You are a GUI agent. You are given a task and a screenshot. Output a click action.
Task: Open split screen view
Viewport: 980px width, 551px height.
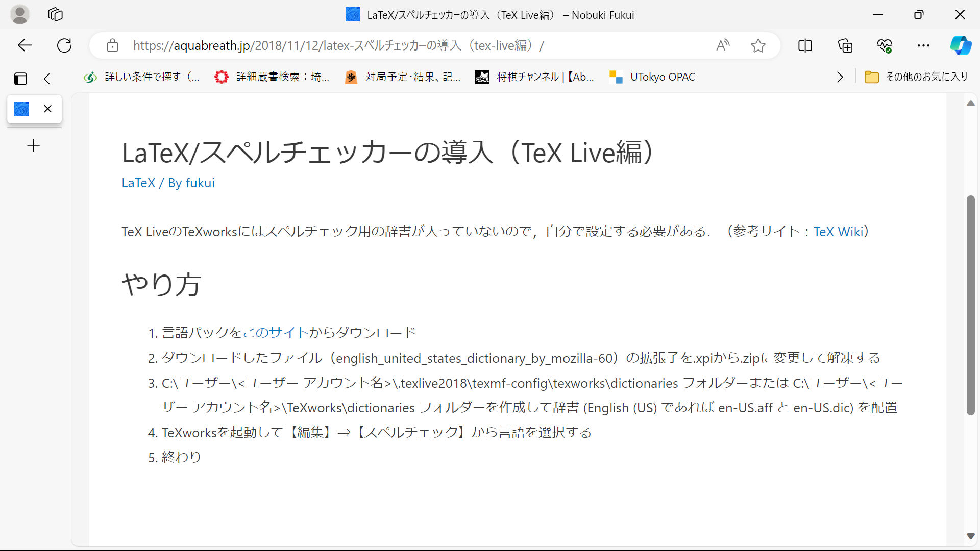(x=805, y=45)
